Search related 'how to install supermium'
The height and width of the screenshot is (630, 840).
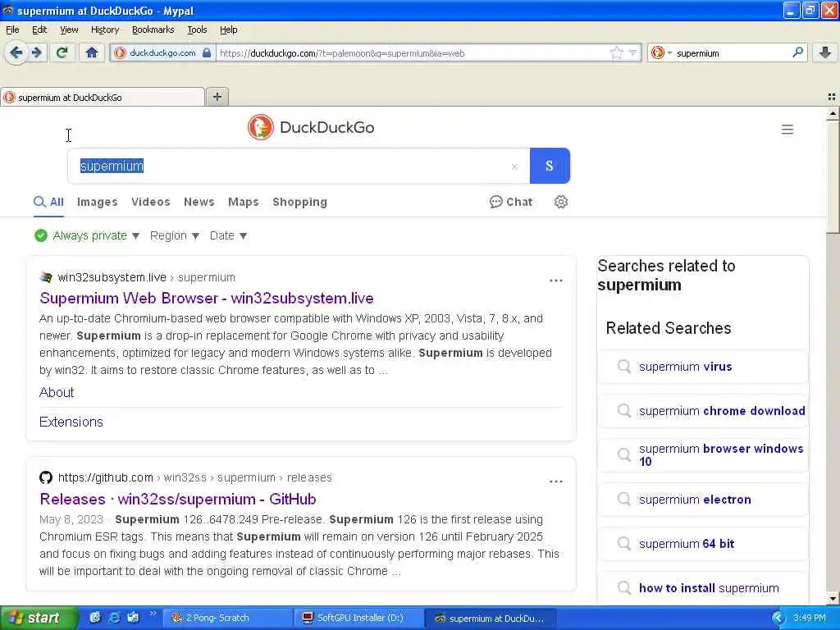tap(702, 588)
